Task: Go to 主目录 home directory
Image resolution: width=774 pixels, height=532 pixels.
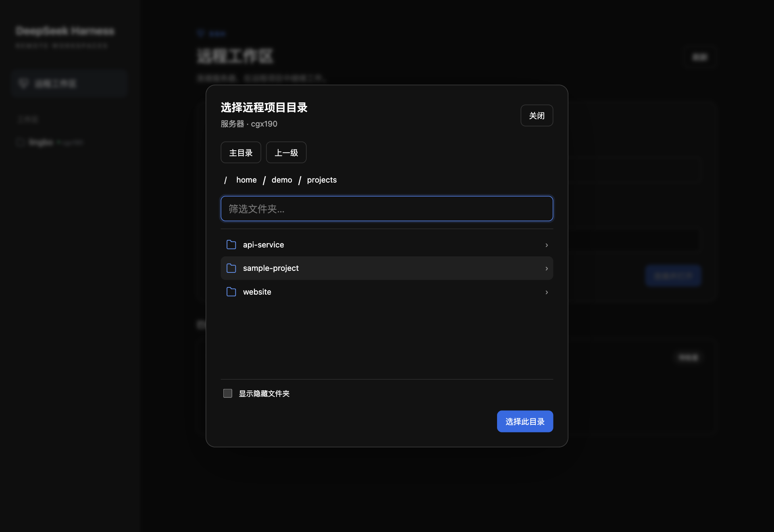Action: pyautogui.click(x=241, y=152)
